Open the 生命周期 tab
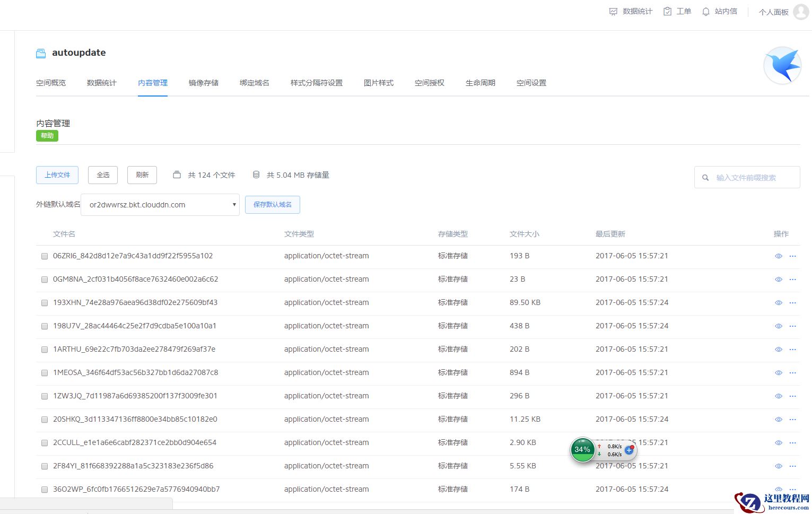 point(480,83)
